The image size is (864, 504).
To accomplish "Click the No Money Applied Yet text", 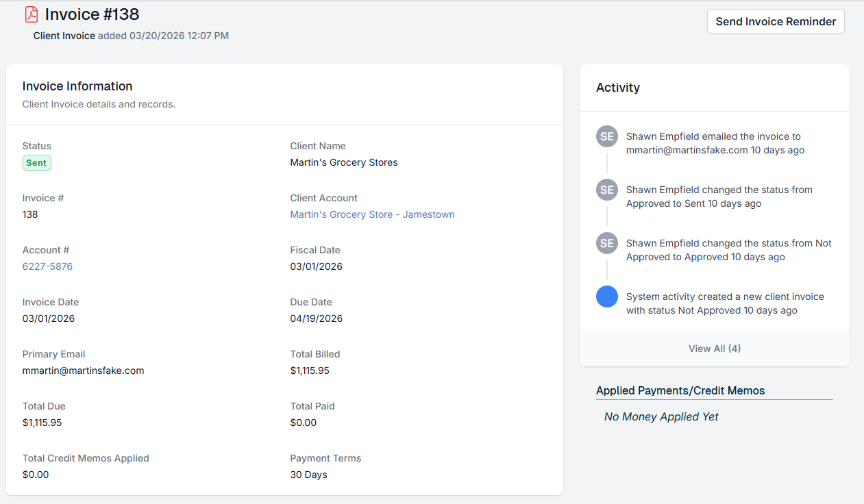I will 661,416.
